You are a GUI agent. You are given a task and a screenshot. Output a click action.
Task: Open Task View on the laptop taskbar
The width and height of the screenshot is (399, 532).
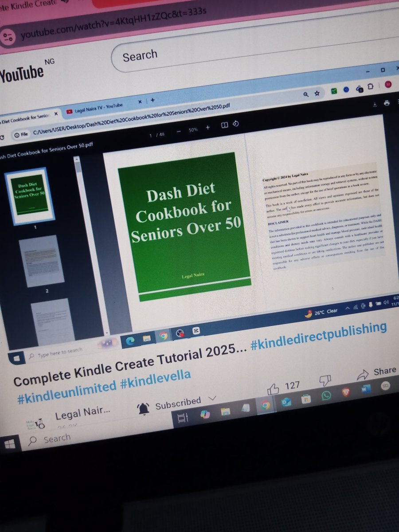click(x=182, y=418)
